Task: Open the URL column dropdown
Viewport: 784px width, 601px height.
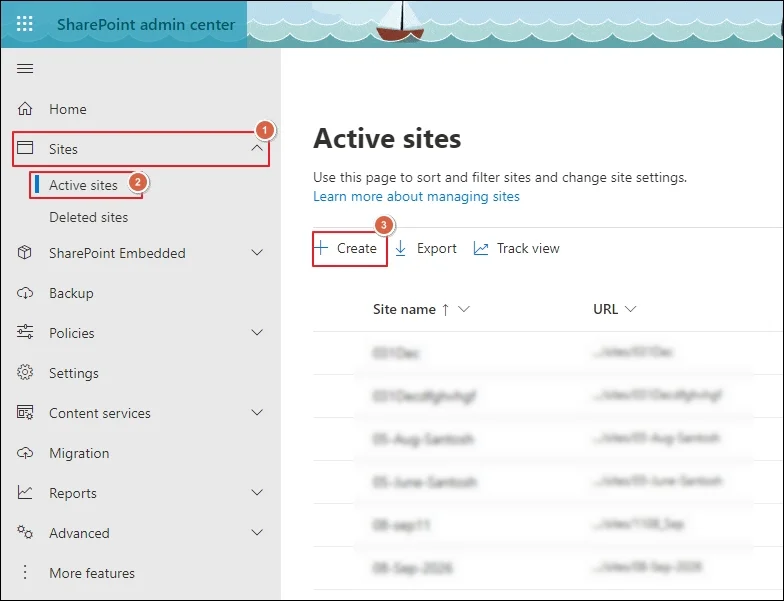Action: pyautogui.click(x=630, y=310)
